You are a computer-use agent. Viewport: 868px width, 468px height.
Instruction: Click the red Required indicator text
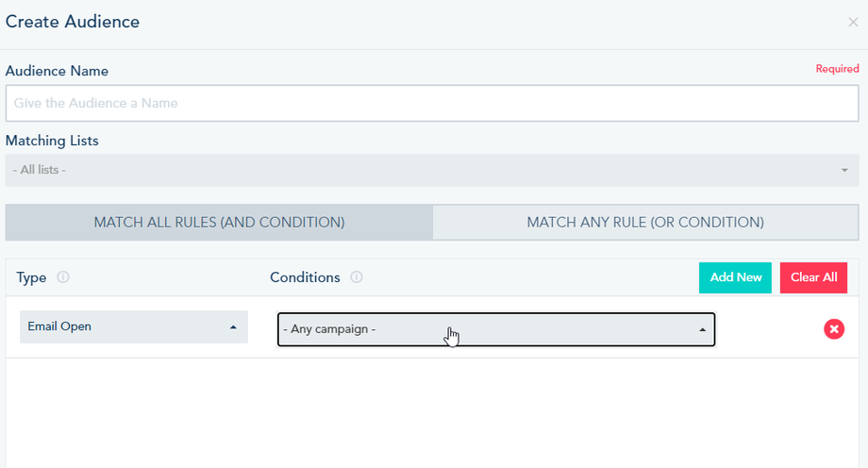[837, 69]
